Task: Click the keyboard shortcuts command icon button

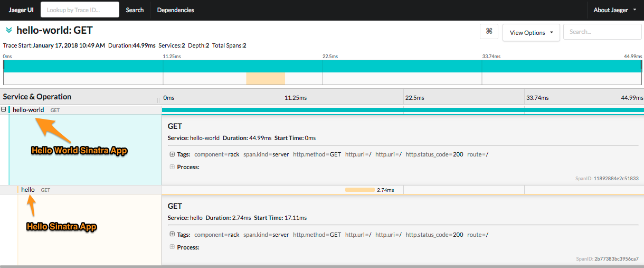Action: click(489, 32)
